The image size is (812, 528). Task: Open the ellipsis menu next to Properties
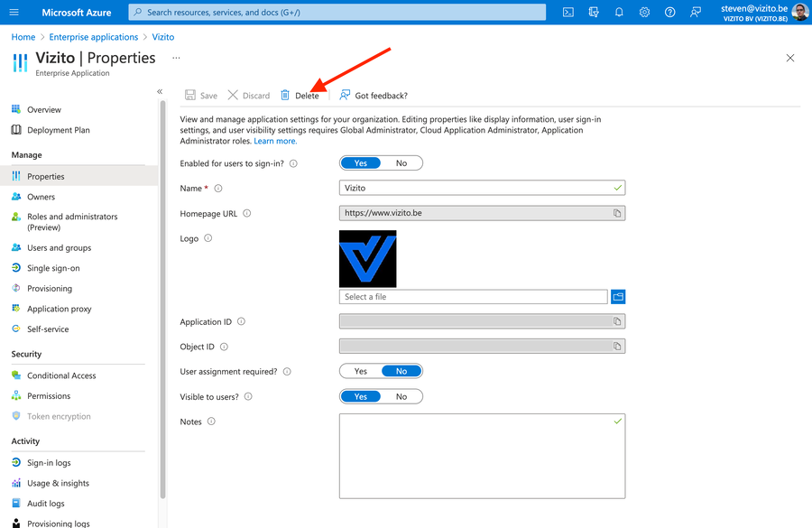[176, 56]
